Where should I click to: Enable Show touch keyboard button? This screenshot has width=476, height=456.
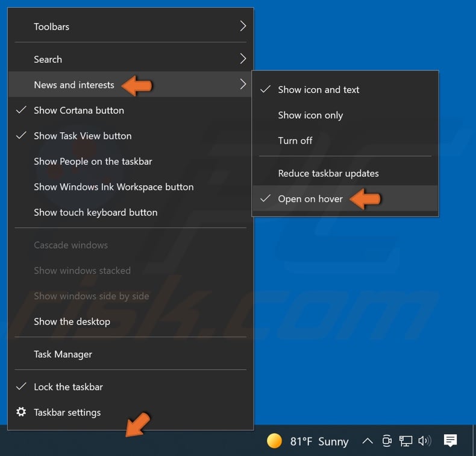(131, 212)
